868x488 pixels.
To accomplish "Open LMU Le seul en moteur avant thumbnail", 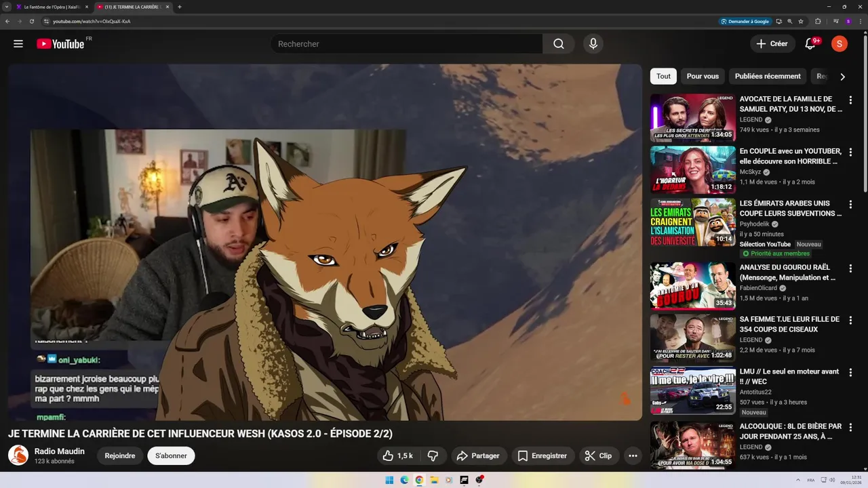I will pos(693,390).
